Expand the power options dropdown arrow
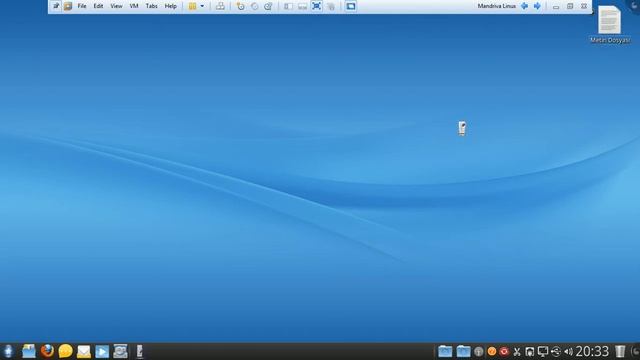Screen dimensions: 640x360 click(x=202, y=6)
